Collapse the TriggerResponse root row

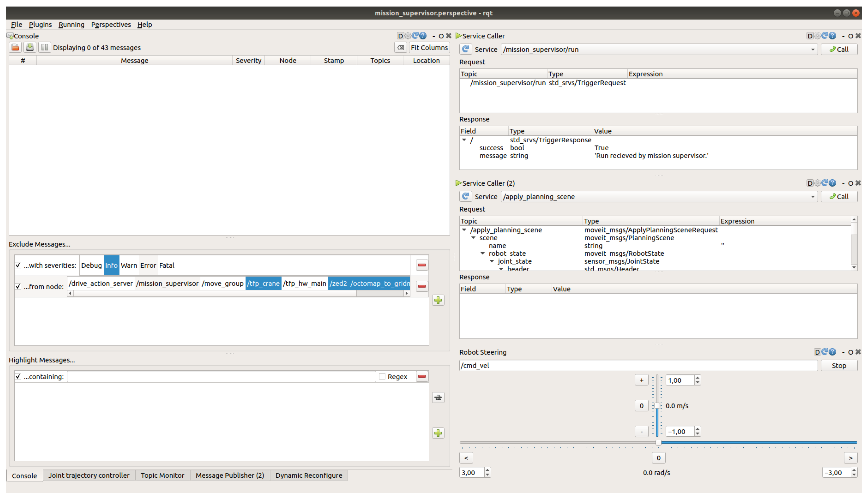464,140
